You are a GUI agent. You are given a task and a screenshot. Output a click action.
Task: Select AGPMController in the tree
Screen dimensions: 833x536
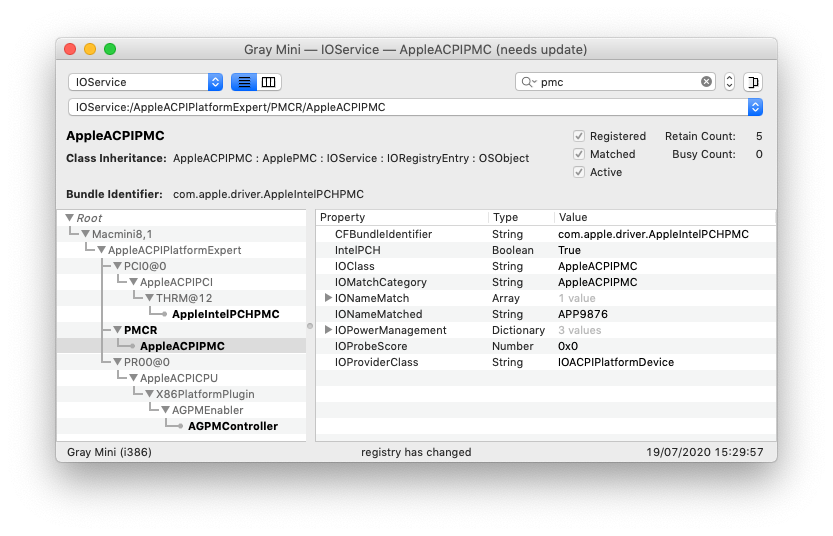pos(233,426)
